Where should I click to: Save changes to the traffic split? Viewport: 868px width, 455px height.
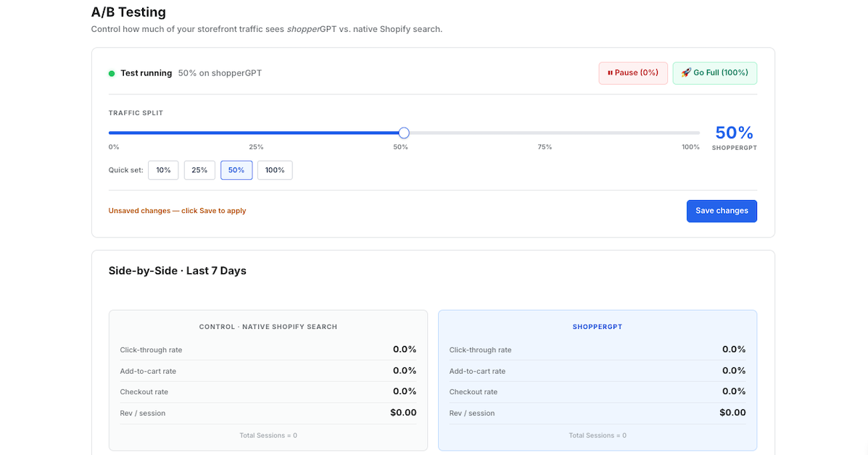point(722,211)
